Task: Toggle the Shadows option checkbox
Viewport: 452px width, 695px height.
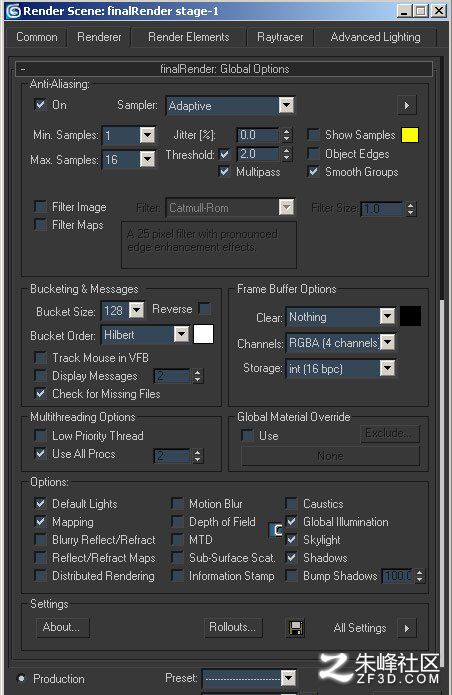Action: [x=291, y=558]
